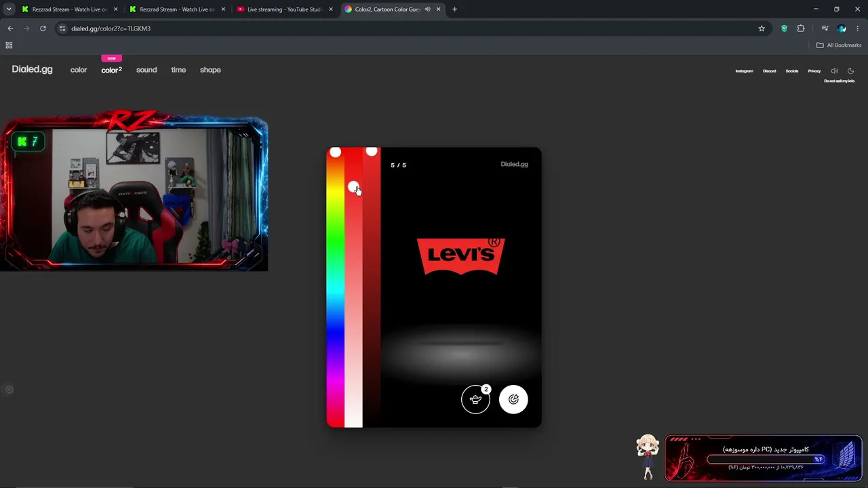Image resolution: width=868 pixels, height=488 pixels.
Task: Click the donation goal progress bar
Action: 766,460
